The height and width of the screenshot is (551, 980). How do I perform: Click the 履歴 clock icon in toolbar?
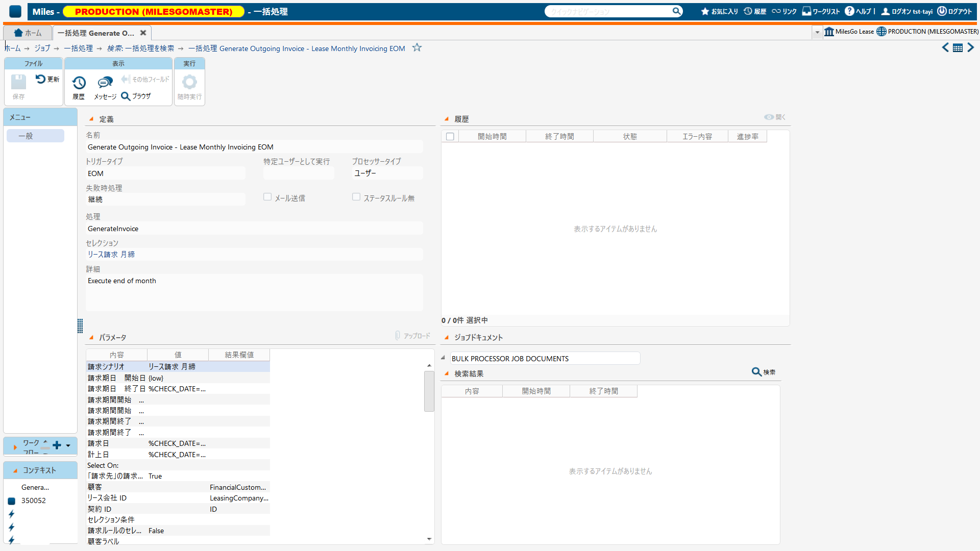[x=79, y=83]
